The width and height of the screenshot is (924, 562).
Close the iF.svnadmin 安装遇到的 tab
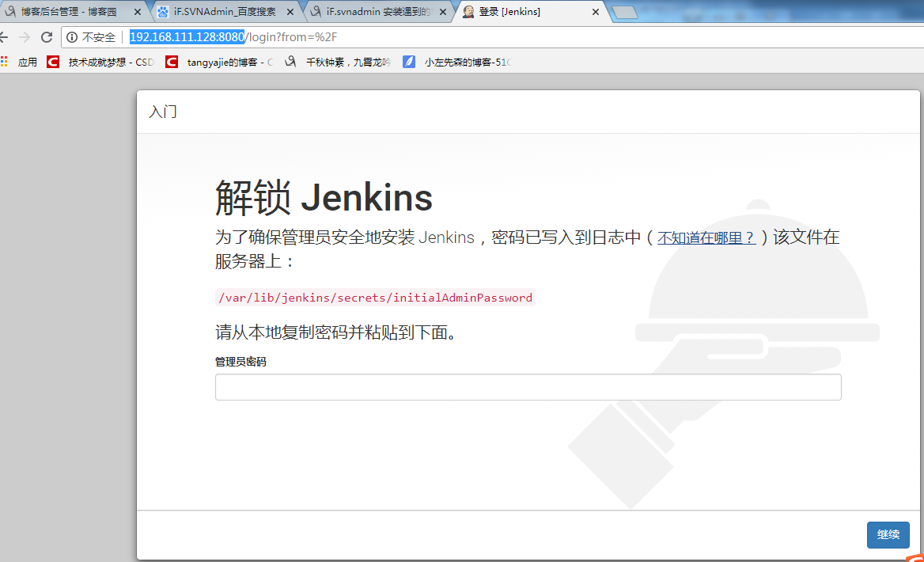pyautogui.click(x=443, y=12)
